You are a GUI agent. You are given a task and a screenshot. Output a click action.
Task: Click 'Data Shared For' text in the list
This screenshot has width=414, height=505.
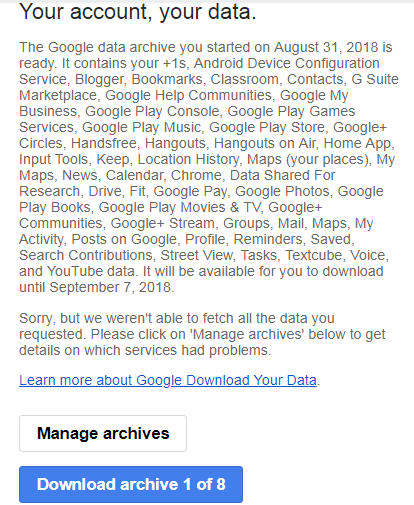coord(283,175)
